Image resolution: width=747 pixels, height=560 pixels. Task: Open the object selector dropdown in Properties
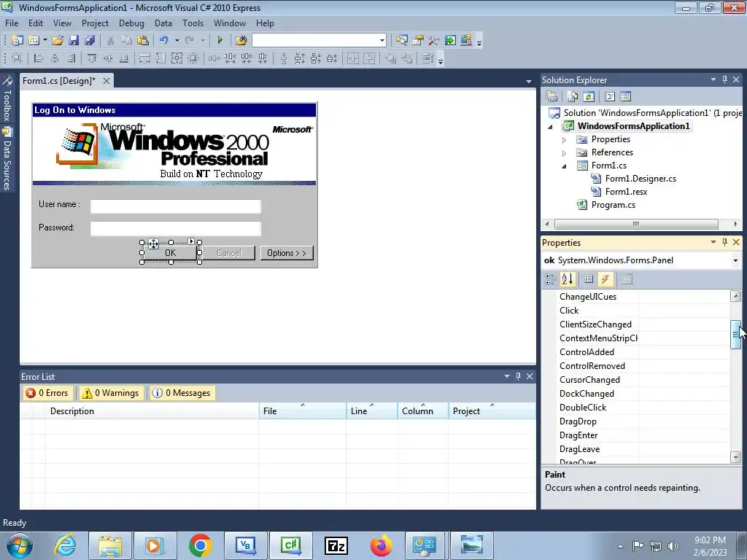[x=735, y=260]
